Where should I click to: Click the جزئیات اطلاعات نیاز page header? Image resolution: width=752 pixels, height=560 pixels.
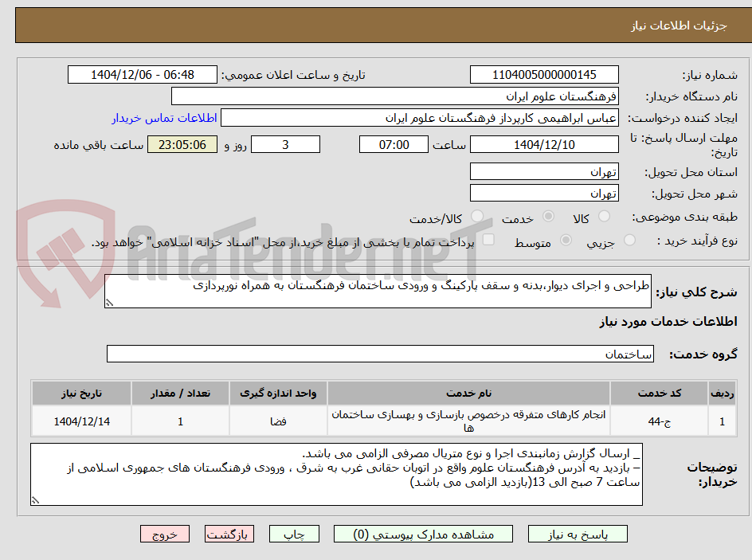[679, 25]
